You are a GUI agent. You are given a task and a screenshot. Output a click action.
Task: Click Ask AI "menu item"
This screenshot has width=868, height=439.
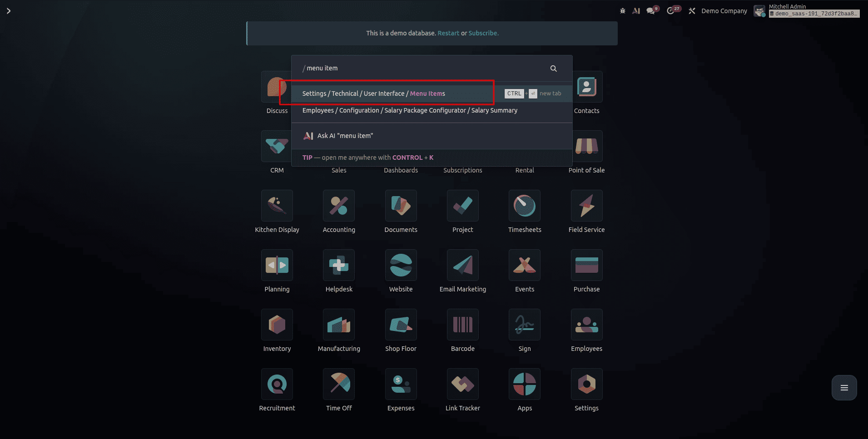[345, 136]
